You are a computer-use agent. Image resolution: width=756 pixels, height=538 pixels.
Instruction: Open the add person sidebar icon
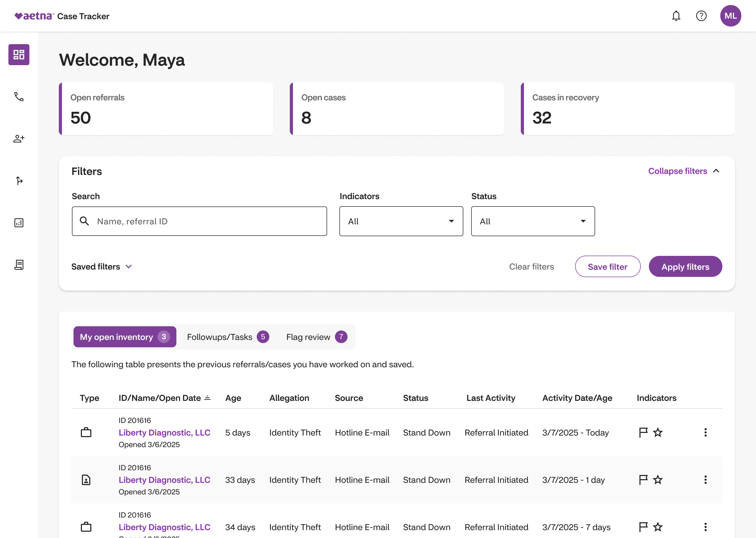coord(19,138)
